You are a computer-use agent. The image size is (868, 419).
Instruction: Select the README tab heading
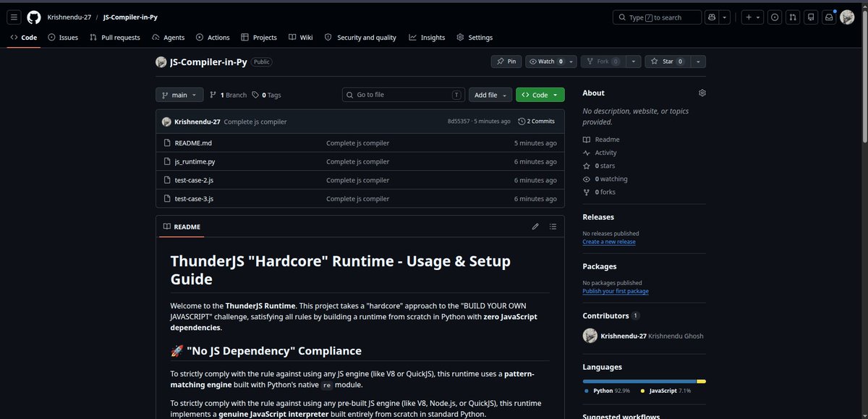click(x=182, y=227)
